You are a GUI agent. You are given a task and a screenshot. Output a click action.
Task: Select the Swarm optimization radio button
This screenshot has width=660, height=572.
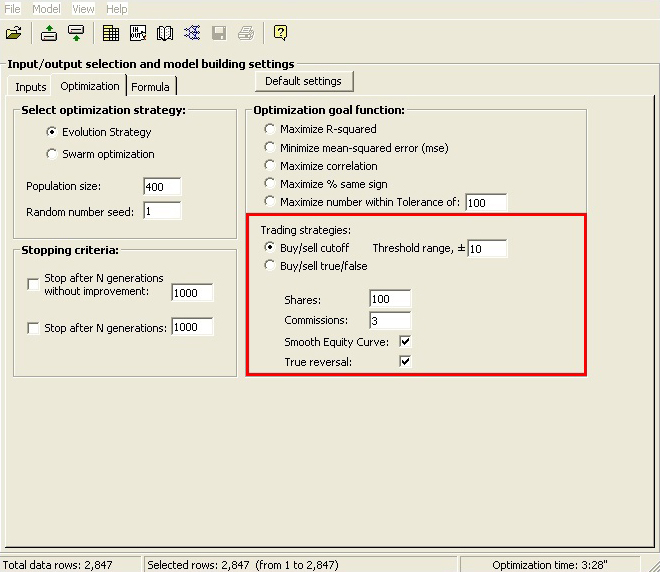point(52,154)
